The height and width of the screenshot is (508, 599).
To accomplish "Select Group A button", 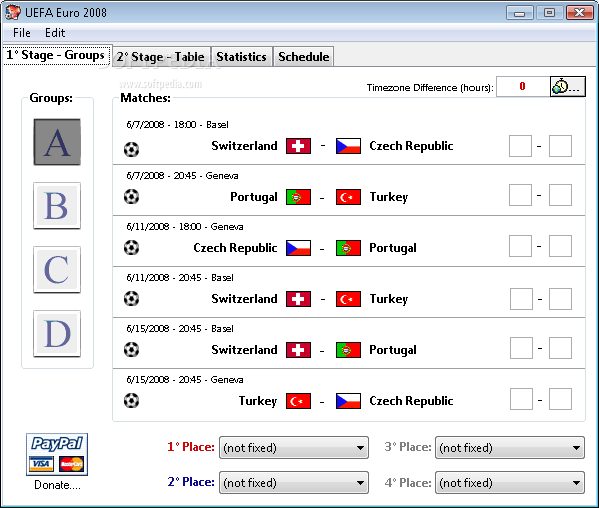I will click(x=57, y=142).
